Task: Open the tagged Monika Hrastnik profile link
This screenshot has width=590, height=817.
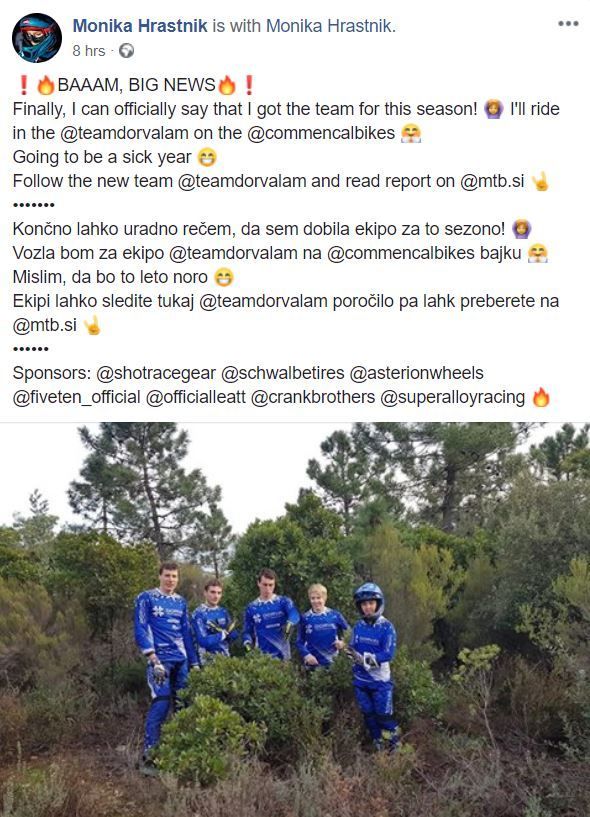Action: coord(330,26)
